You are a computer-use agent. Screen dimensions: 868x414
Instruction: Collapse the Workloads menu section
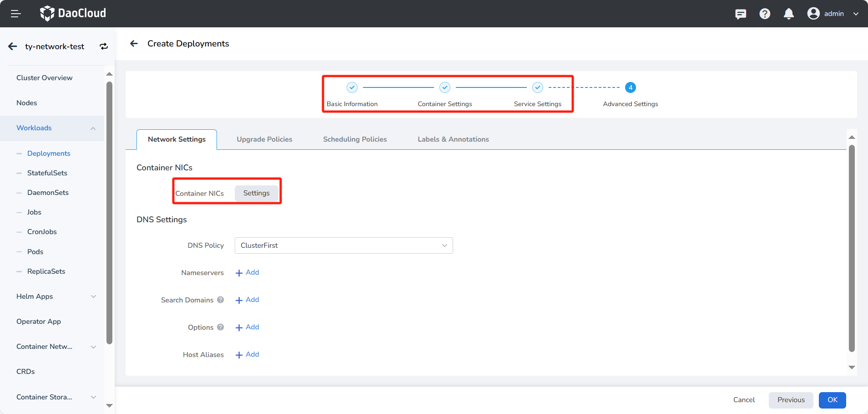click(93, 128)
